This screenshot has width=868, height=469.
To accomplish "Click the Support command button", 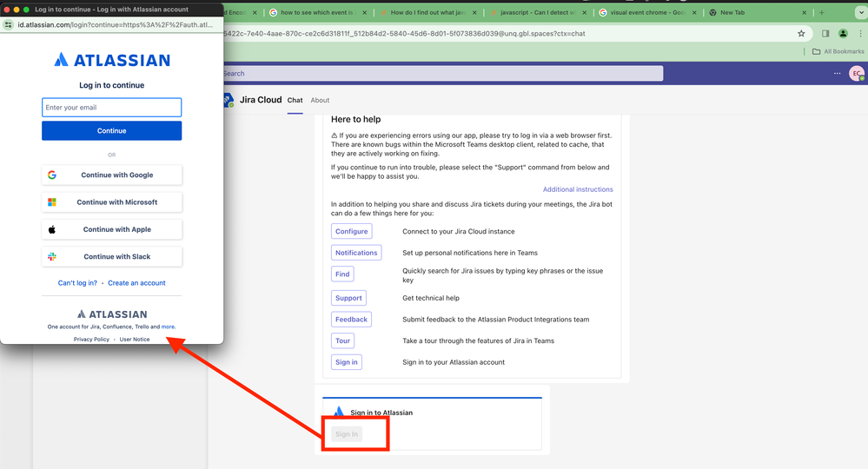I will tap(348, 298).
